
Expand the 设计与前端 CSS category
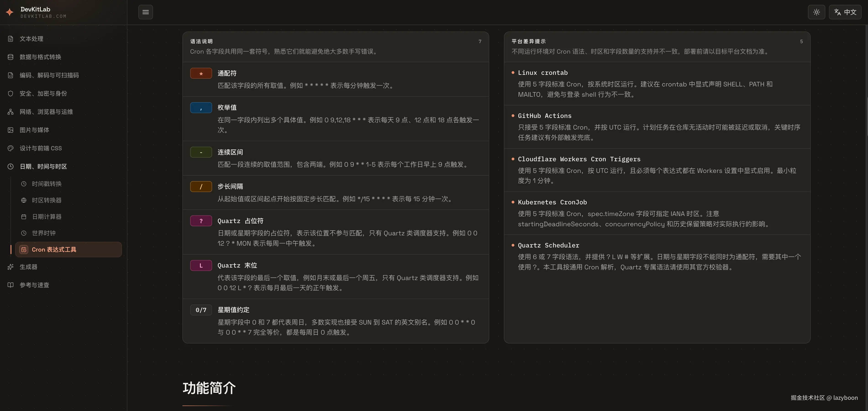[x=63, y=148]
